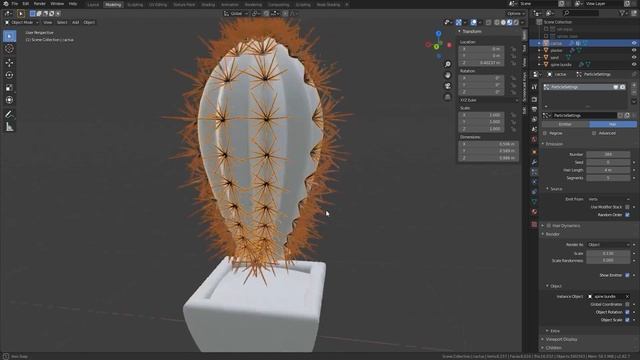
Task: Open the Modifier wrench properties tab
Action: pyautogui.click(x=534, y=162)
